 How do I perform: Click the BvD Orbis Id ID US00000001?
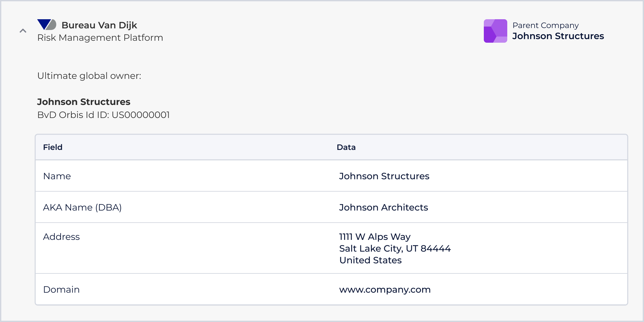click(x=104, y=115)
